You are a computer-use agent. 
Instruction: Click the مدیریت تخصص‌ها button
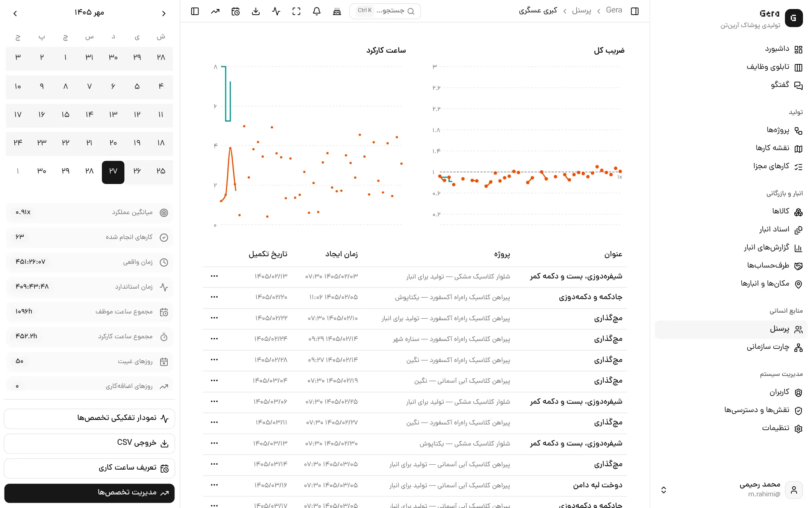[x=89, y=493]
